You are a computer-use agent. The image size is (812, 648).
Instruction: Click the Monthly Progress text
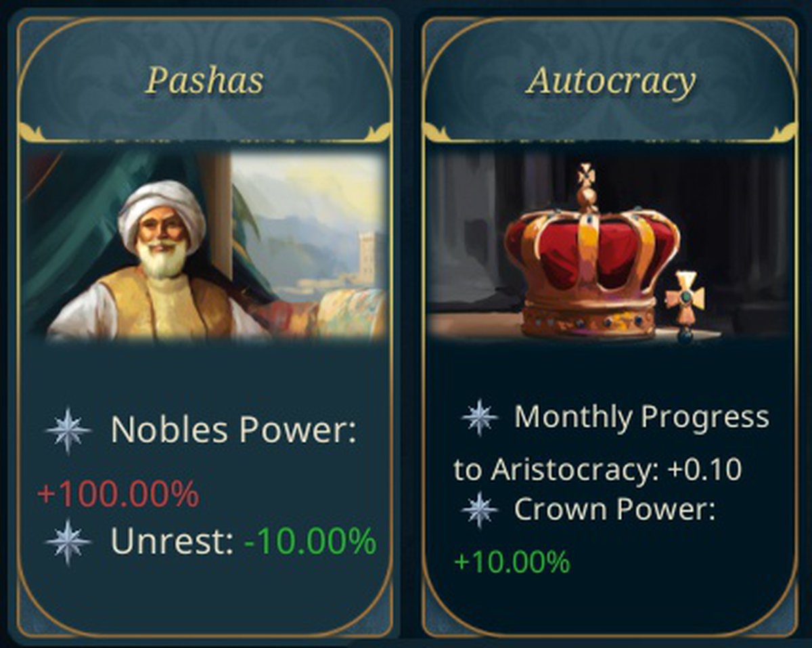[641, 417]
